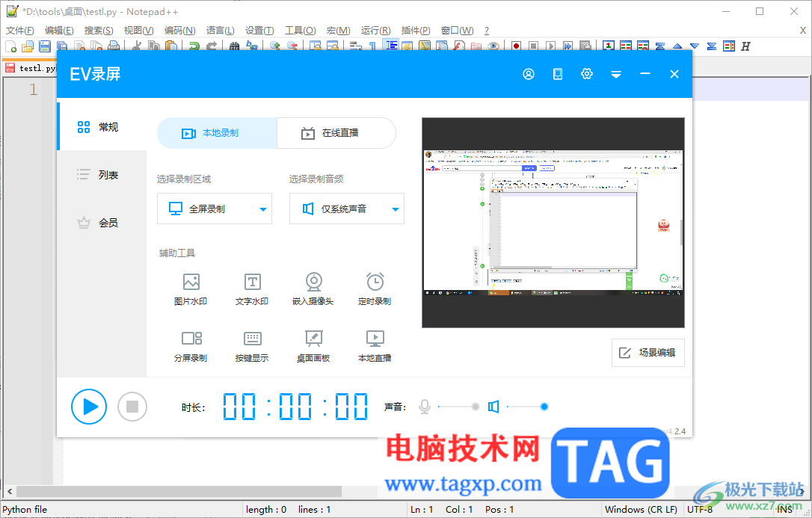
Task: Click the Find binoculars icon in Notepad++
Action: (x=234, y=46)
